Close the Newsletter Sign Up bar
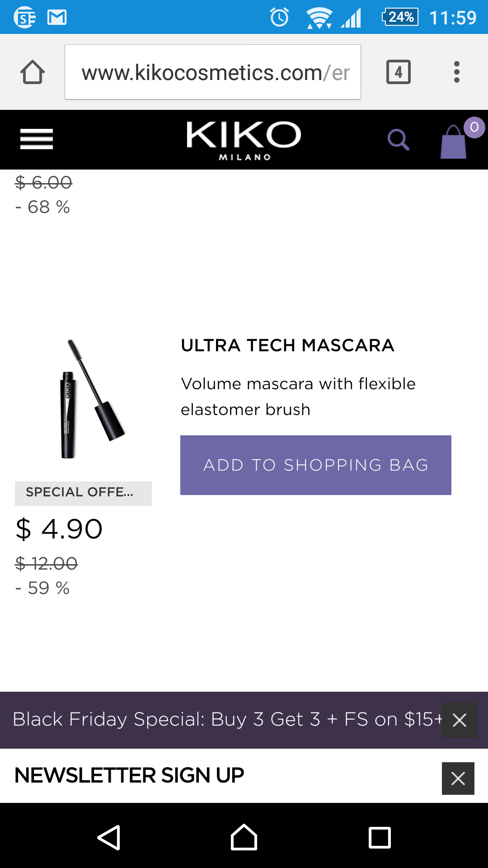Screen dimensions: 488x868 pyautogui.click(x=458, y=778)
